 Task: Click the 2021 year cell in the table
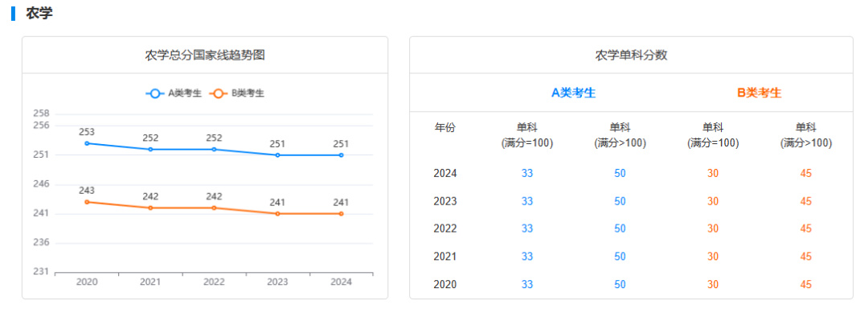[x=445, y=257]
